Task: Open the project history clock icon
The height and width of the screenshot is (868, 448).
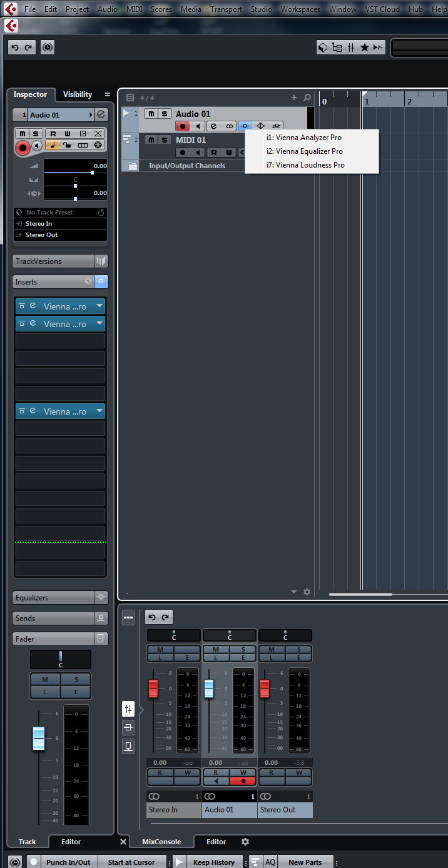Action: coord(48,48)
